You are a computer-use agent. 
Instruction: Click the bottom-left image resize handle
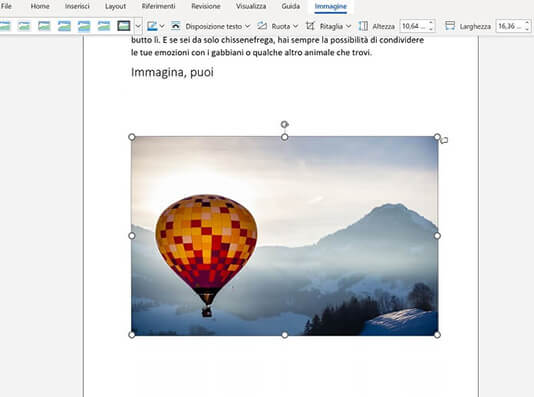[132, 335]
